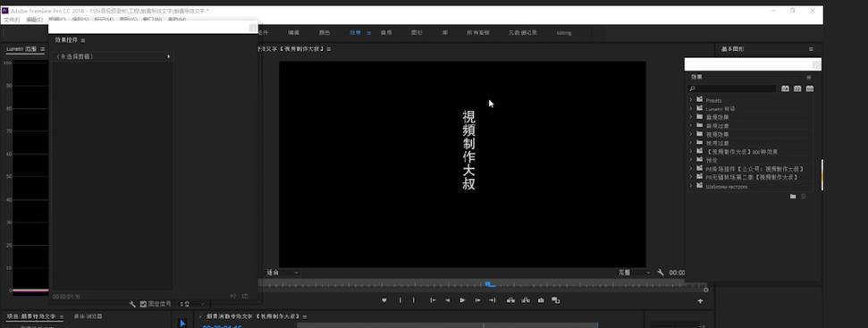This screenshot has height=328, width=868.
Task: Click the Effects panel vertical scrollbar
Action: (x=822, y=175)
